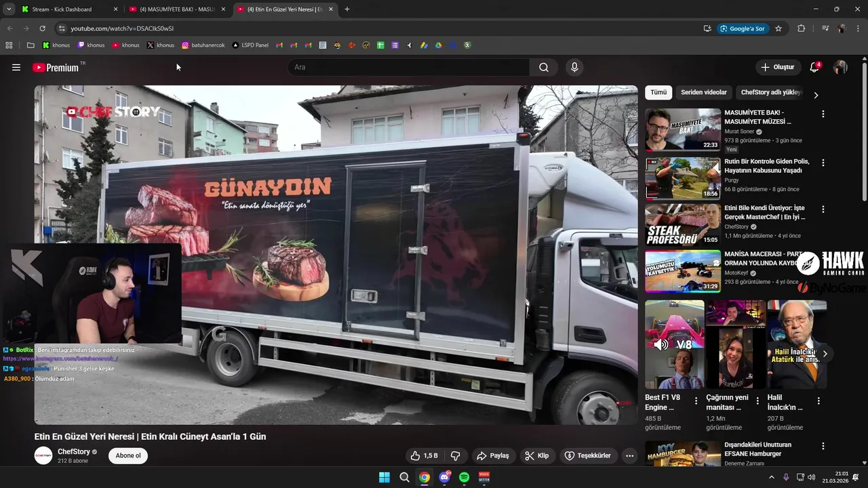Open options for Etini Bile Kendi Üretiyor video
Image resolution: width=868 pixels, height=488 pixels.
823,209
